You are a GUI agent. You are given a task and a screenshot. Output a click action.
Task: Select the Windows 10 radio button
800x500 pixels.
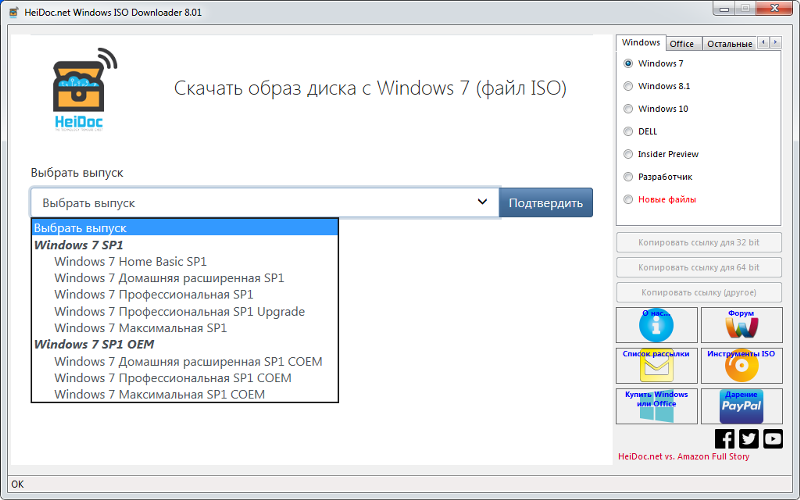click(628, 109)
